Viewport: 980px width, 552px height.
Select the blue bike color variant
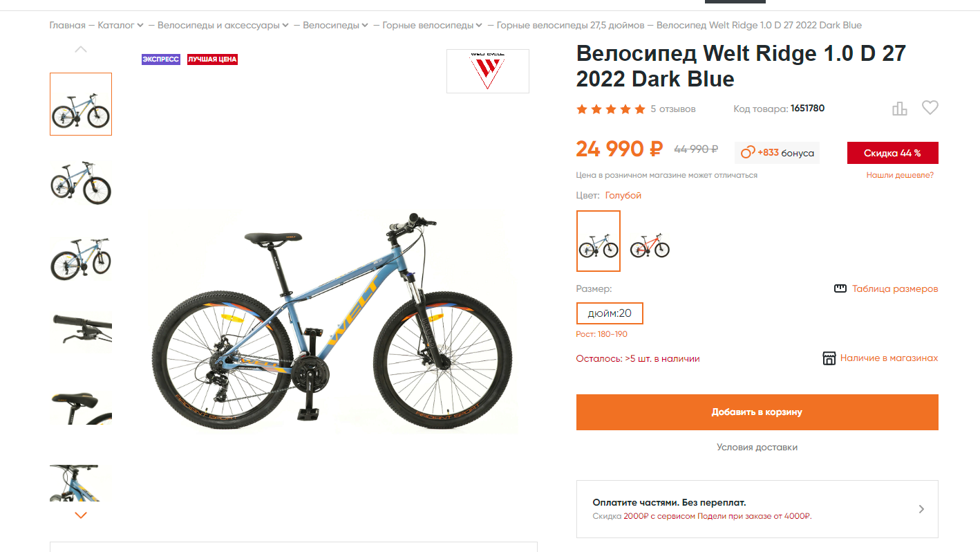(x=599, y=241)
